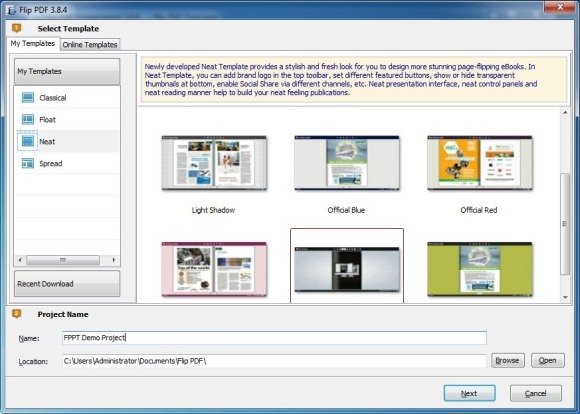This screenshot has width=580, height=414.
Task: Click the Cancel button
Action: click(536, 394)
